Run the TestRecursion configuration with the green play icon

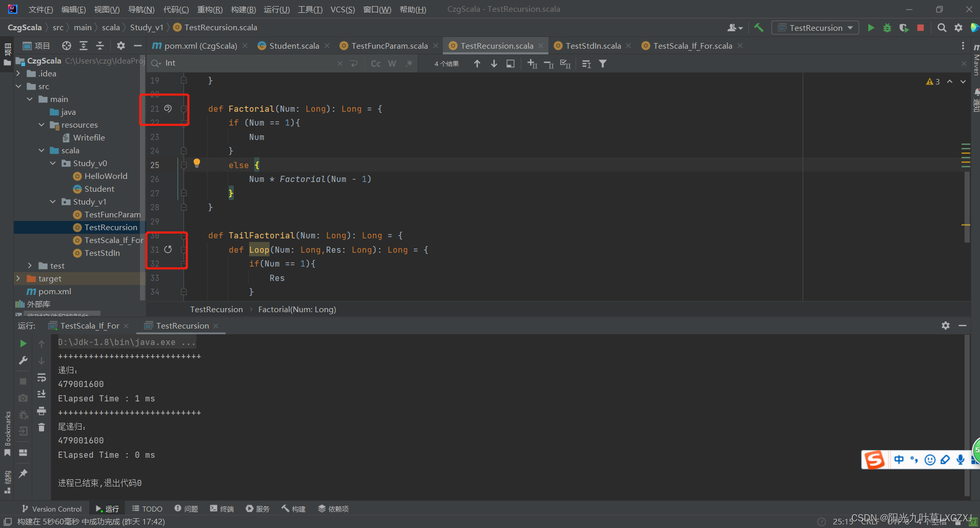coord(871,28)
